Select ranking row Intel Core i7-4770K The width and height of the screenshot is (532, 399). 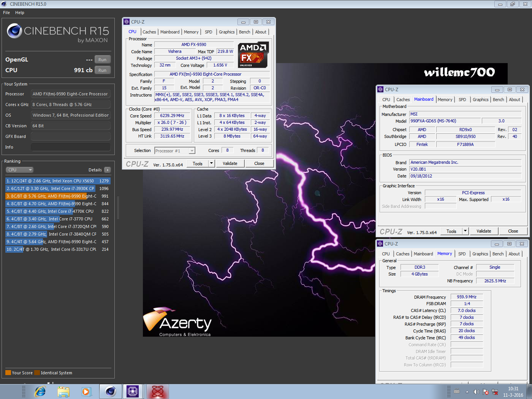click(58, 211)
